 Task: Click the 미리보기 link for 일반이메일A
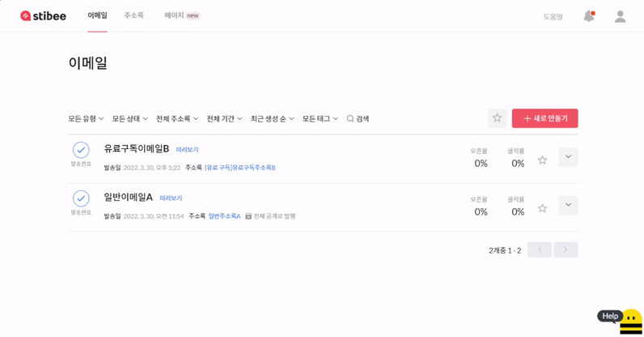point(171,198)
